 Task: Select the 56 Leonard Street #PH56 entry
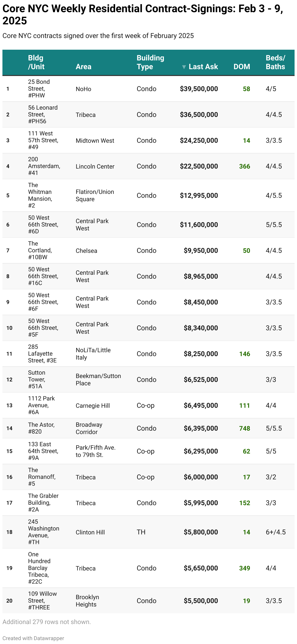pyautogui.click(x=43, y=114)
